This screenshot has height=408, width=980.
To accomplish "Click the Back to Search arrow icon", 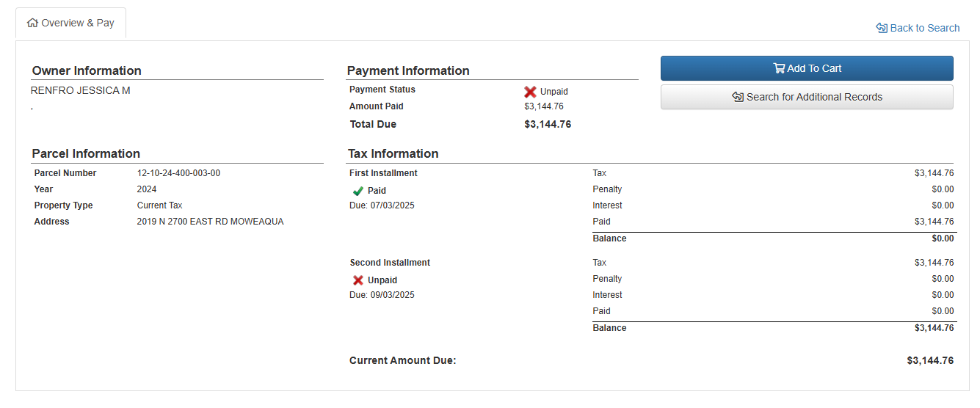I will [882, 28].
